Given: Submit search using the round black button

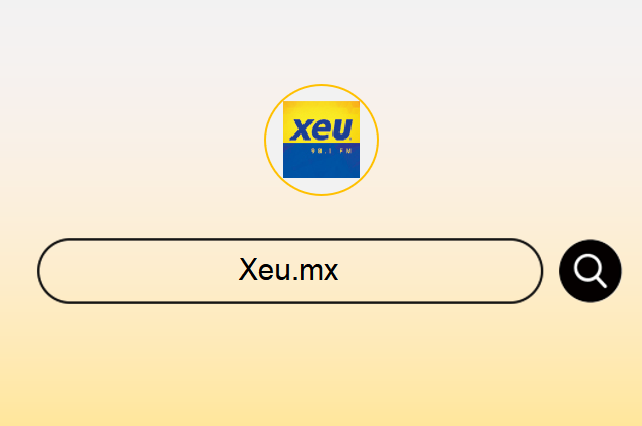Looking at the screenshot, I should point(590,271).
